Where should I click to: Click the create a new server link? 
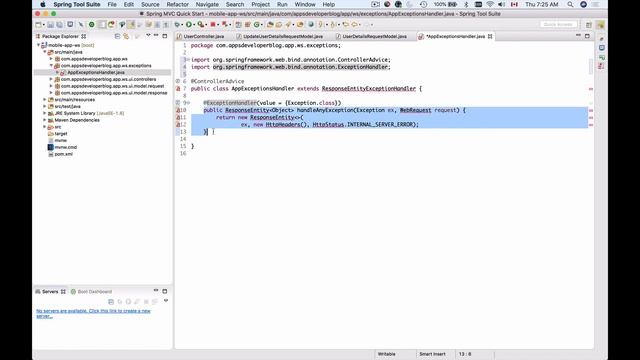point(93,313)
